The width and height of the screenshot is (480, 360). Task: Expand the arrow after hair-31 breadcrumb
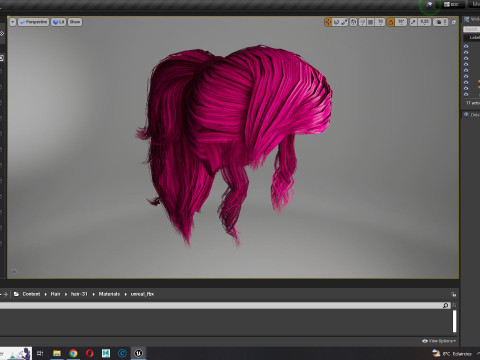tap(93, 294)
